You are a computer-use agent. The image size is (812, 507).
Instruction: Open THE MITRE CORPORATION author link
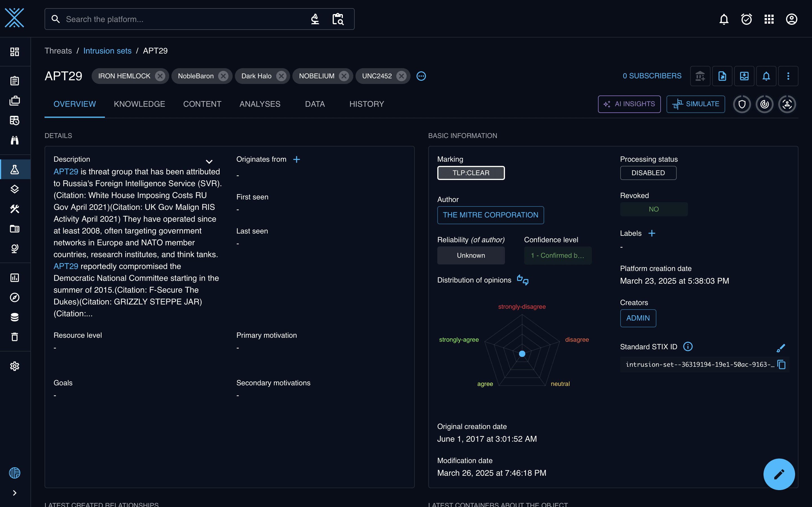click(x=490, y=215)
